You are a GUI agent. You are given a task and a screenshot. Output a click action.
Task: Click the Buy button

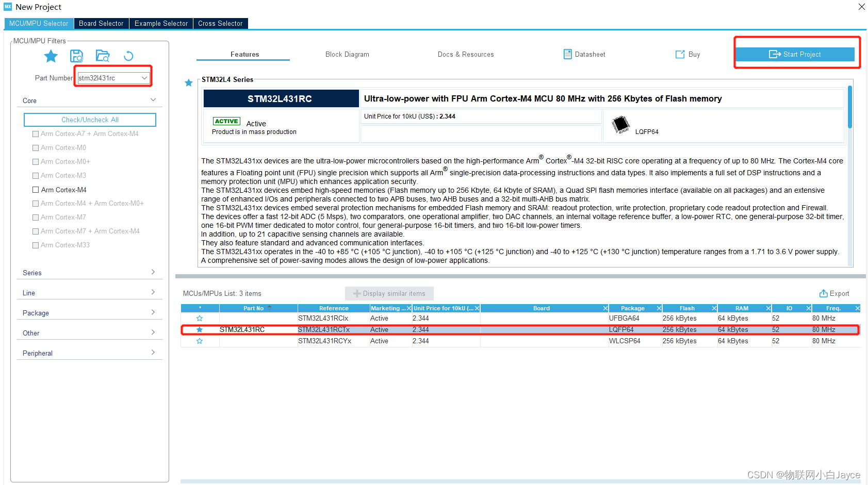688,54
